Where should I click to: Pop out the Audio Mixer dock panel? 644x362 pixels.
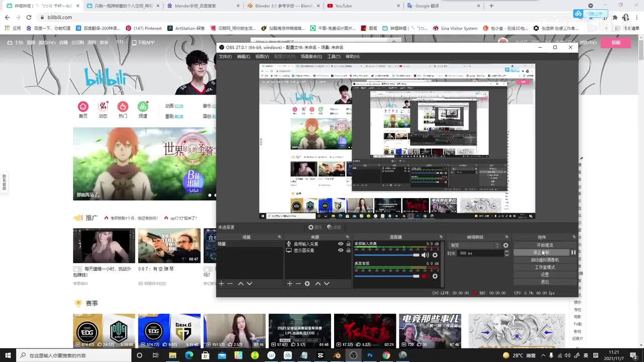(441, 237)
